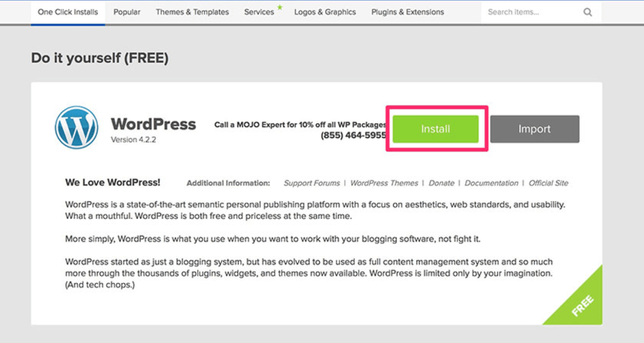The height and width of the screenshot is (343, 644).
Task: Open Themes & Templates tab
Action: 192,13
